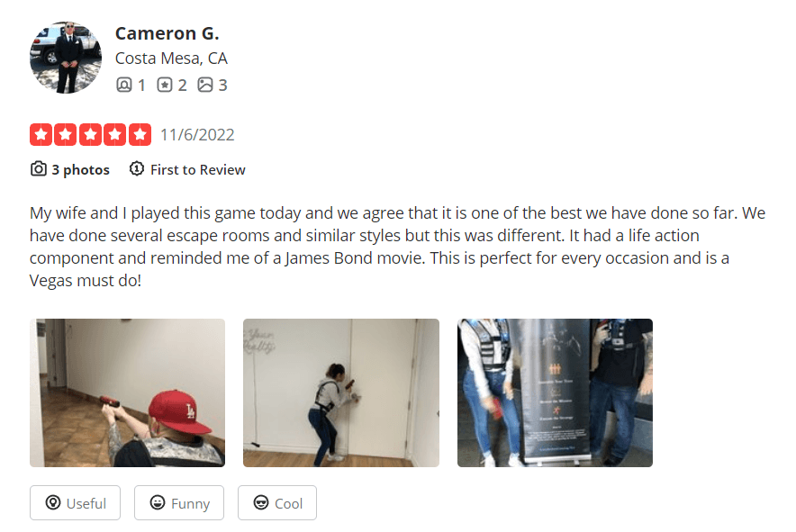Viewport: 796px width, 532px height.
Task: Mark the review as Cool
Action: pyautogui.click(x=277, y=503)
